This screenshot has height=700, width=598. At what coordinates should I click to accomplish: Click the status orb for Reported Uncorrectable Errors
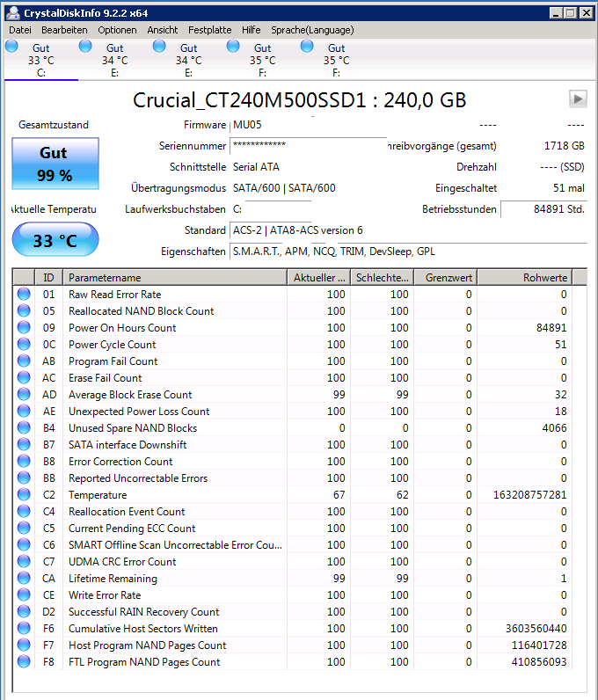coord(24,478)
